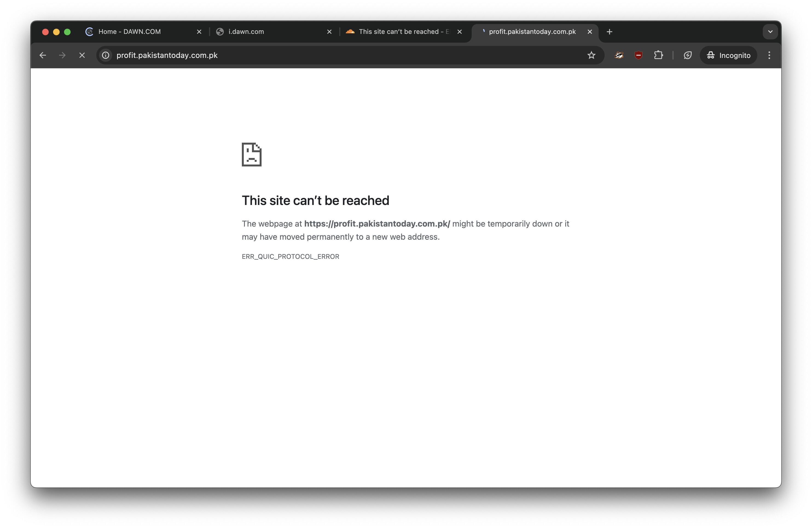Click the performance icon beside Incognito
Image resolution: width=812 pixels, height=528 pixels.
pos(688,55)
